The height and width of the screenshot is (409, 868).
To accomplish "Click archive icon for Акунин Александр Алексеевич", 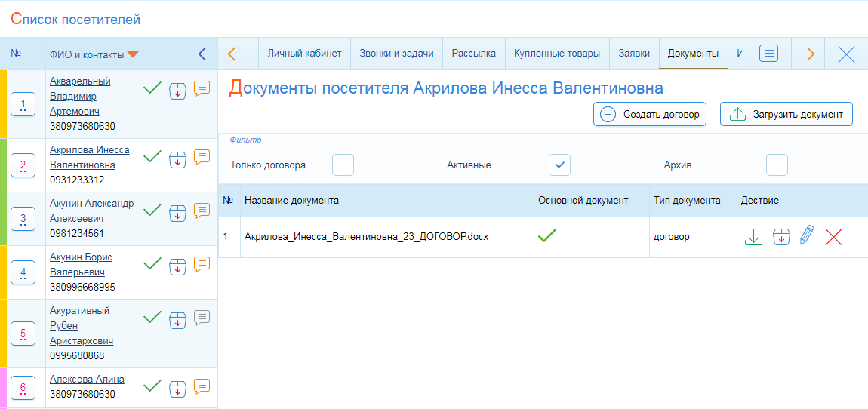I will pyautogui.click(x=177, y=212).
